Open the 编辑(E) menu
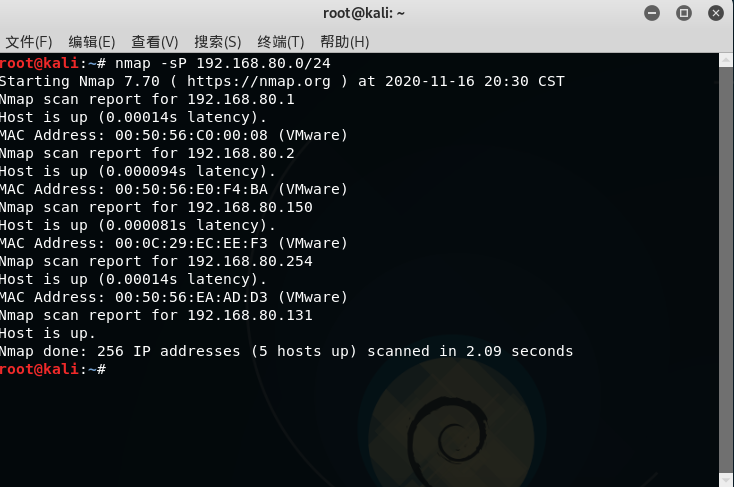Image resolution: width=734 pixels, height=487 pixels. coord(92,42)
